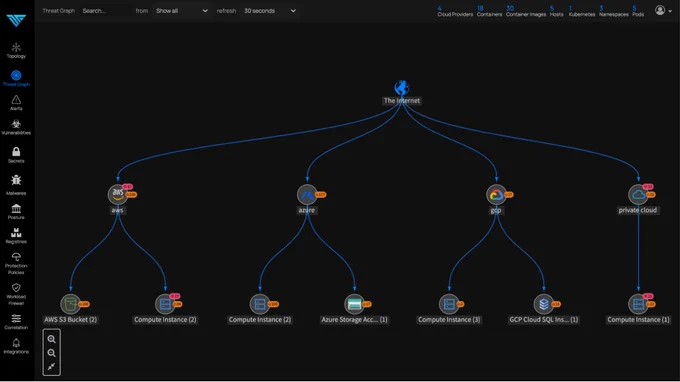Open the Alerts section
The image size is (680, 382).
[16, 103]
